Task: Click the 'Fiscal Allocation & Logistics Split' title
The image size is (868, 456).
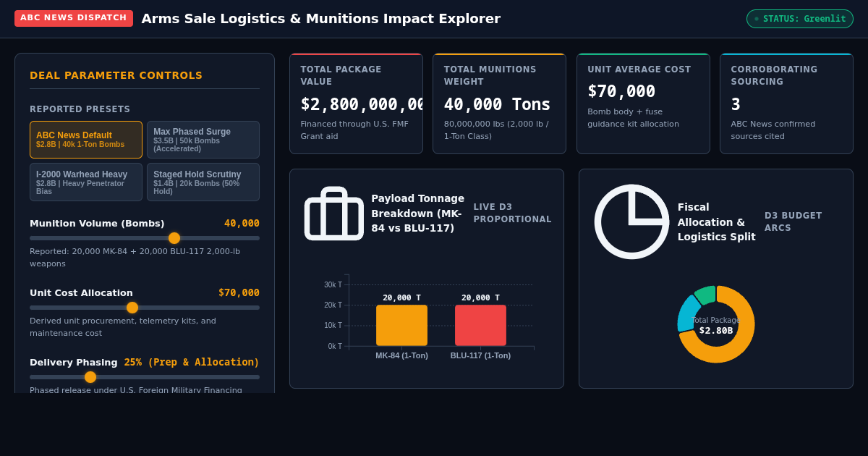Action: [x=717, y=221]
